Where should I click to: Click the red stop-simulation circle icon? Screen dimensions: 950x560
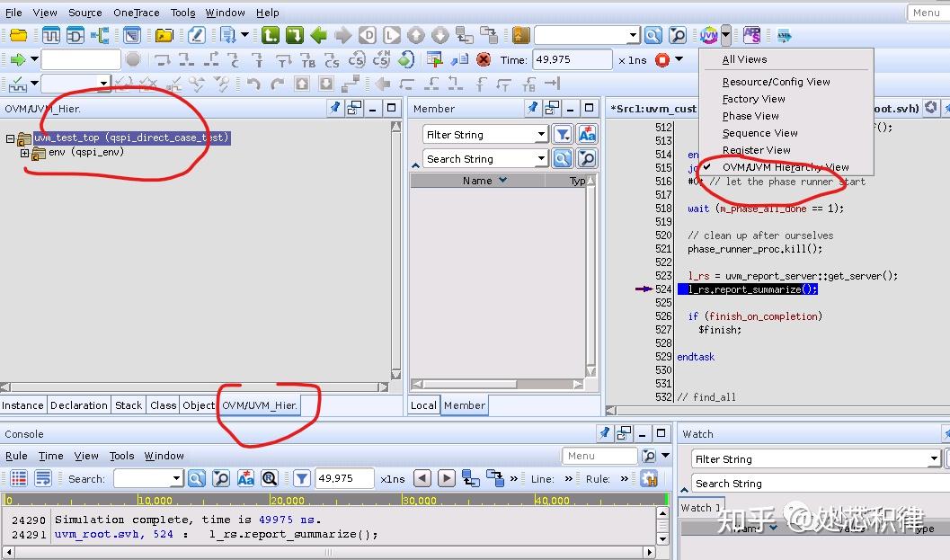click(662, 60)
